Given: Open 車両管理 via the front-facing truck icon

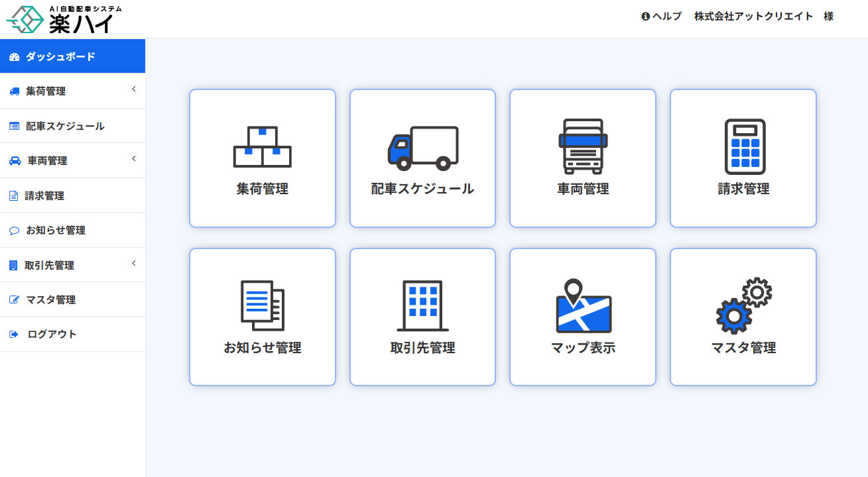Looking at the screenshot, I should 583,146.
